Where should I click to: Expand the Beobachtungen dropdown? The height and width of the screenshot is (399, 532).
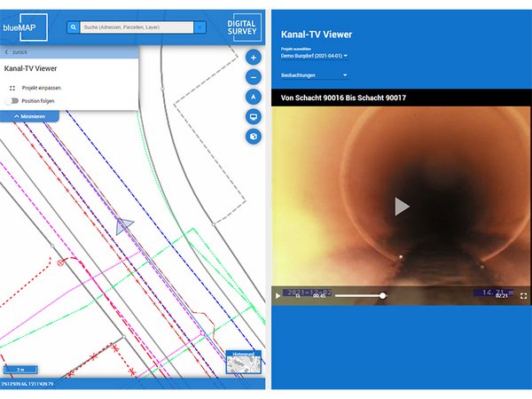pos(314,76)
